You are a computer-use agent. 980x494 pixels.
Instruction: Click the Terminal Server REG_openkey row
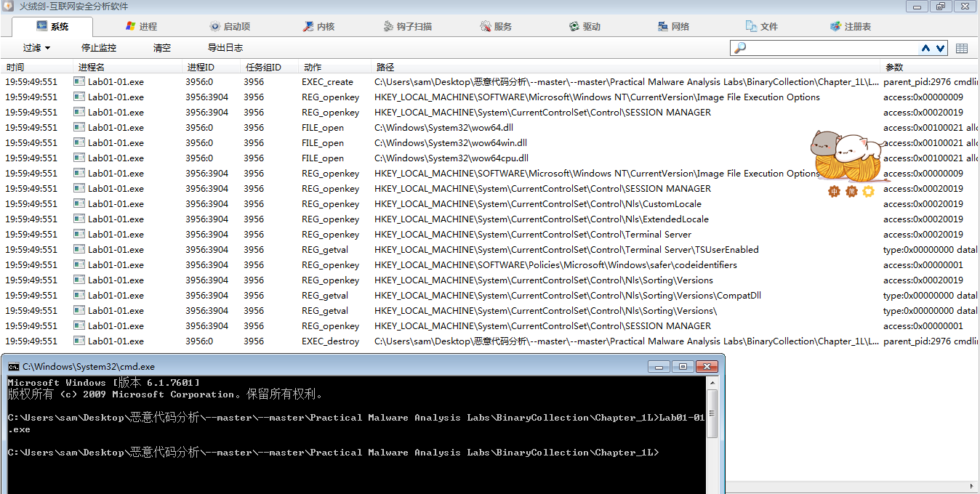(490, 234)
